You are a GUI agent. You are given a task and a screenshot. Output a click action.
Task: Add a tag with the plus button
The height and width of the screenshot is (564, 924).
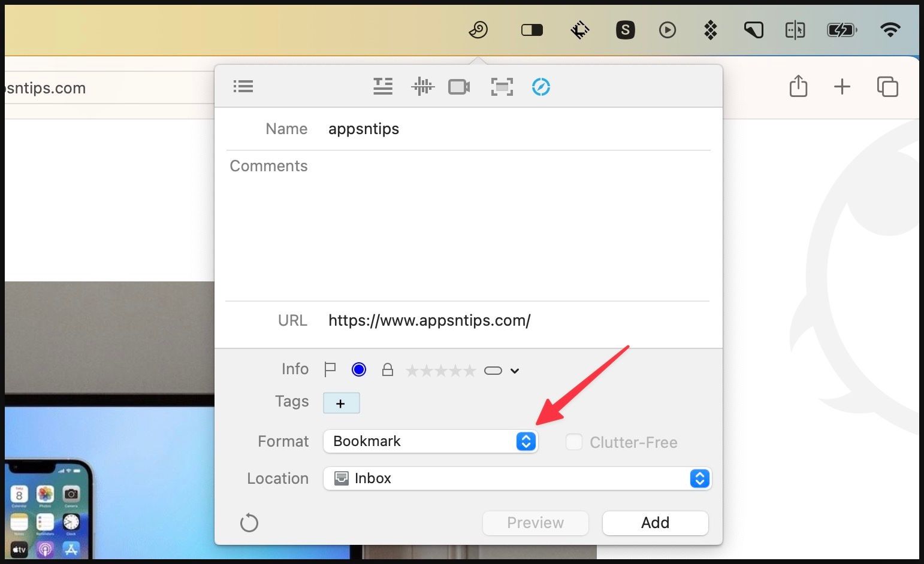point(341,404)
